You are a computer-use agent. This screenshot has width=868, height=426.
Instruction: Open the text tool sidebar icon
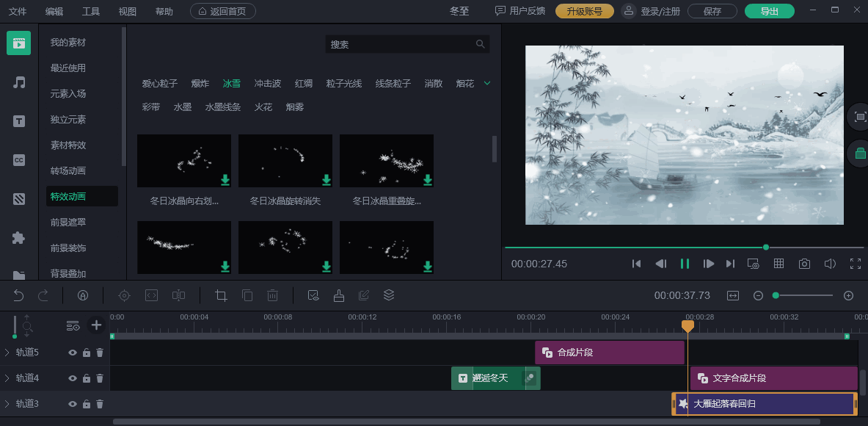pos(19,121)
